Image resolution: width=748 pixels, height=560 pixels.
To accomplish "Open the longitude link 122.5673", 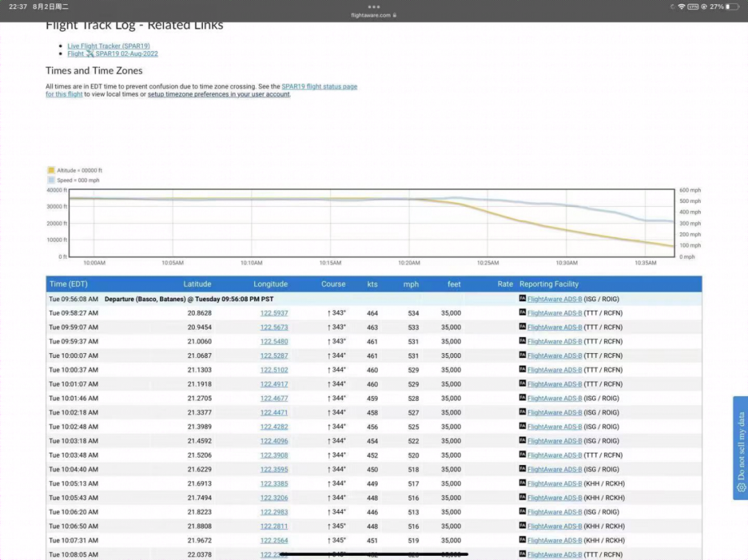I will 274,327.
